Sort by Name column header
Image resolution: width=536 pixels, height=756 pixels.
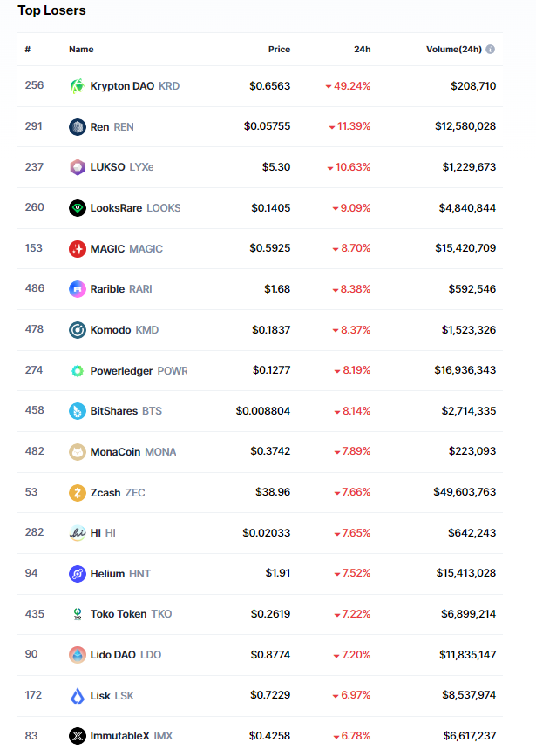[x=81, y=50]
